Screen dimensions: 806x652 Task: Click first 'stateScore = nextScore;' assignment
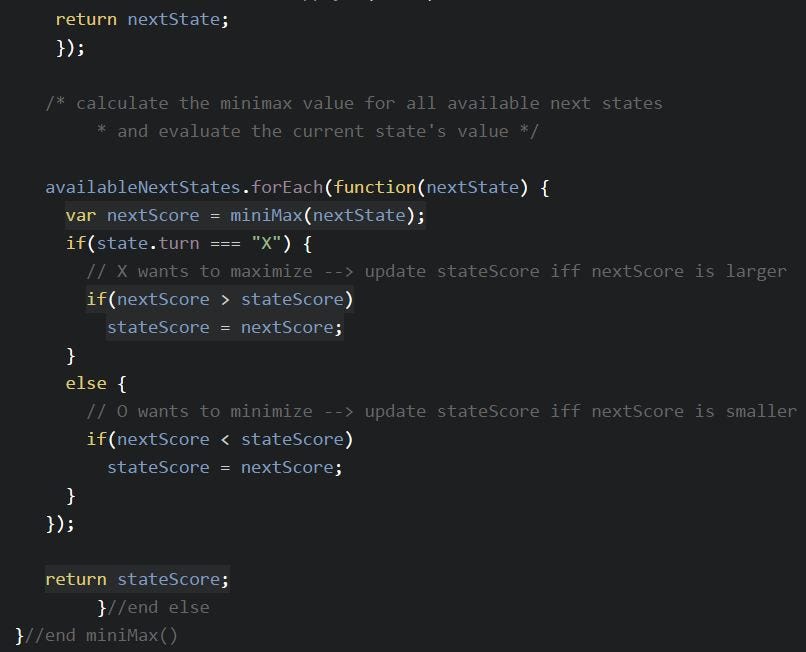[x=225, y=328]
